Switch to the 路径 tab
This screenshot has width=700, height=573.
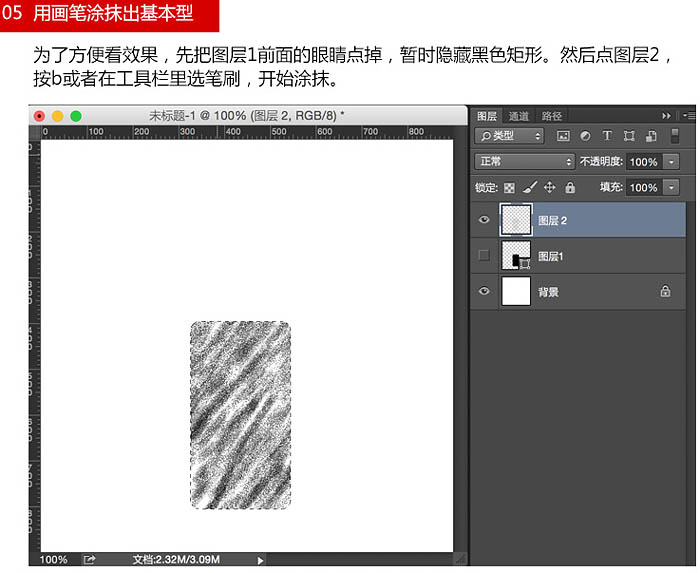click(x=552, y=116)
